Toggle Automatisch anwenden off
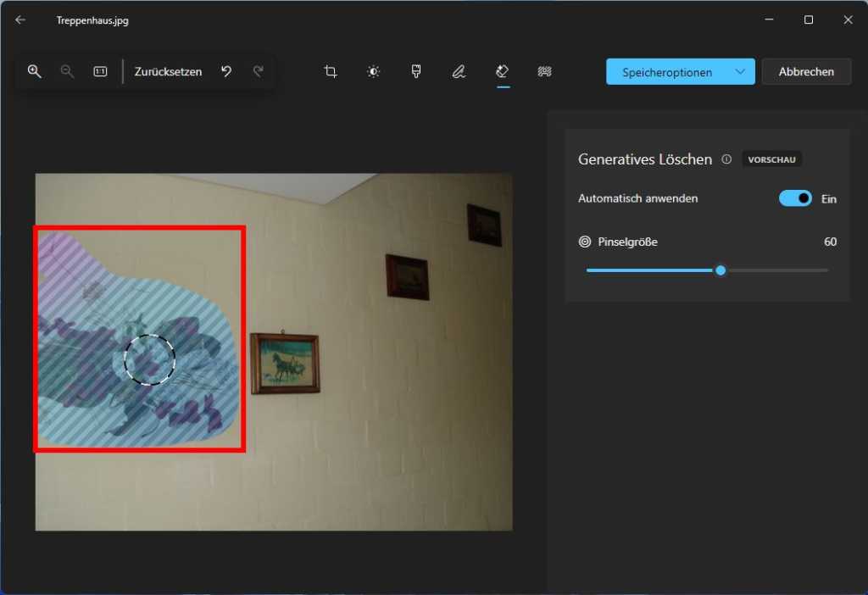Viewport: 868px width, 595px height. (795, 197)
